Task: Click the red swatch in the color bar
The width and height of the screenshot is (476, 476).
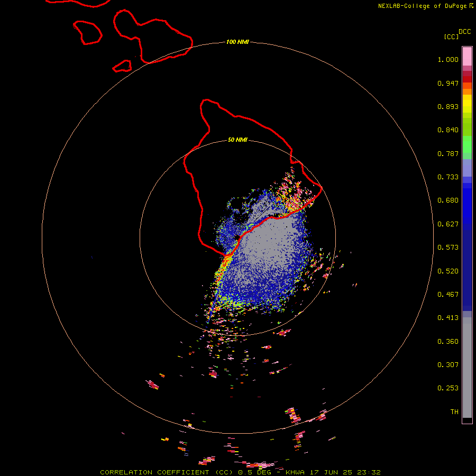Action: coord(467,79)
